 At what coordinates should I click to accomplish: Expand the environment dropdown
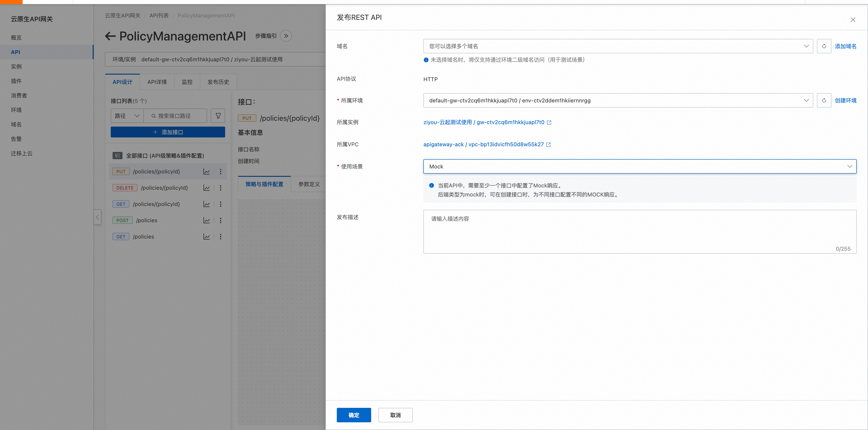pyautogui.click(x=618, y=100)
